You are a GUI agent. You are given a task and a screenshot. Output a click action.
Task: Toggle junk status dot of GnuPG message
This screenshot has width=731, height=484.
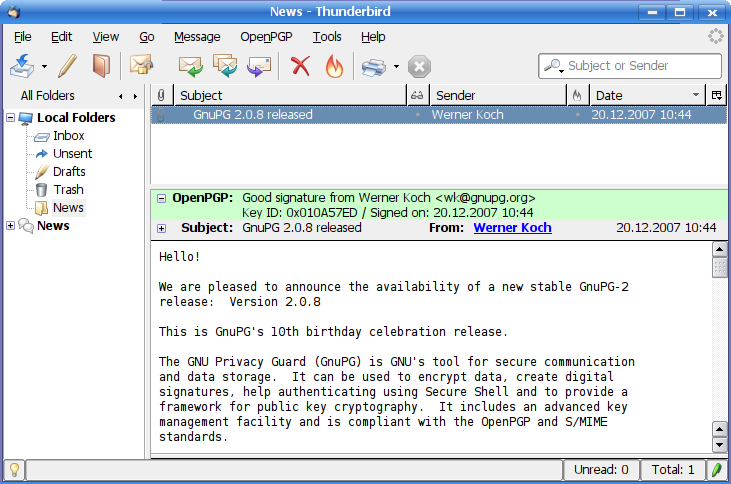[x=578, y=115]
